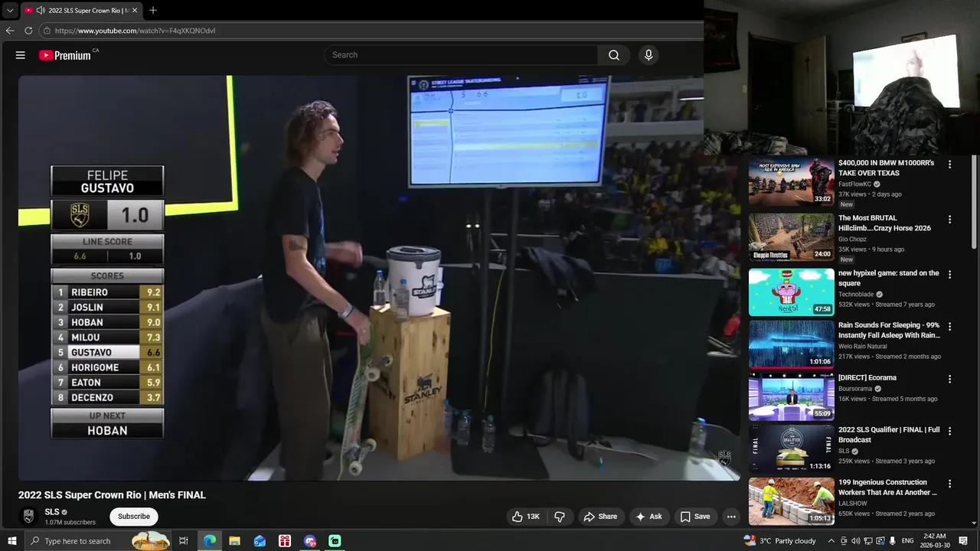Open Microsoft Edge from the taskbar
Viewport: 980px width, 551px height.
click(209, 541)
